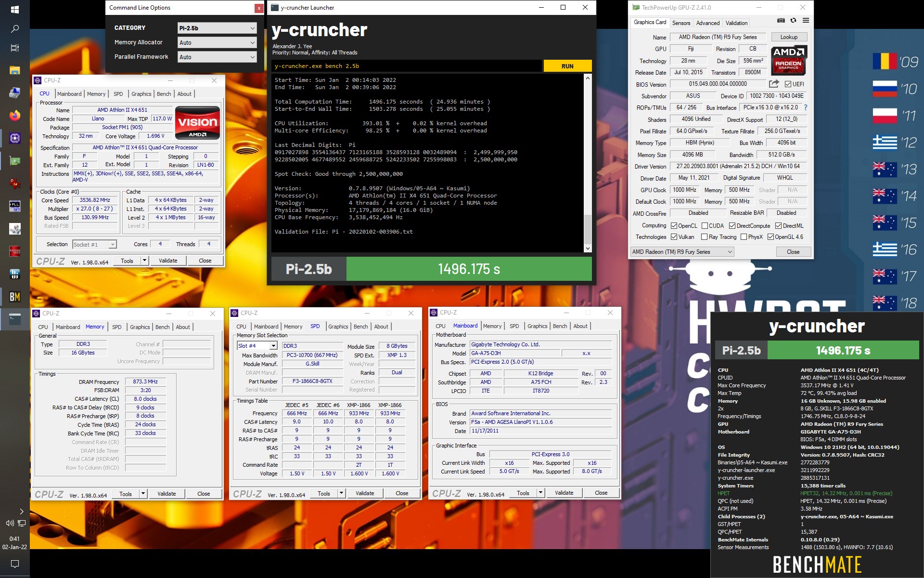Expand Tools dropdown arrow in CPU-Z CPU window

tap(144, 261)
